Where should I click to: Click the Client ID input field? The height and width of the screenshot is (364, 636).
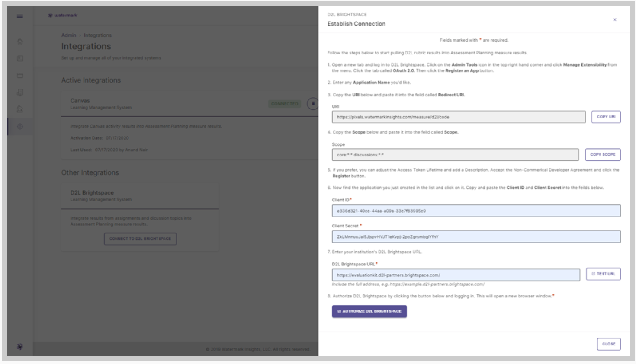click(x=476, y=211)
